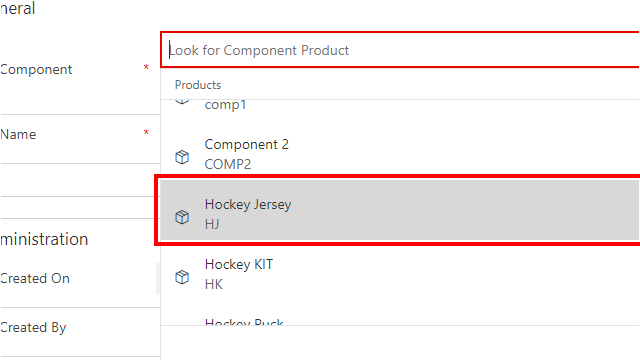Select Hockey Jersey from the lookup results
The width and height of the screenshot is (640, 360).
400,210
